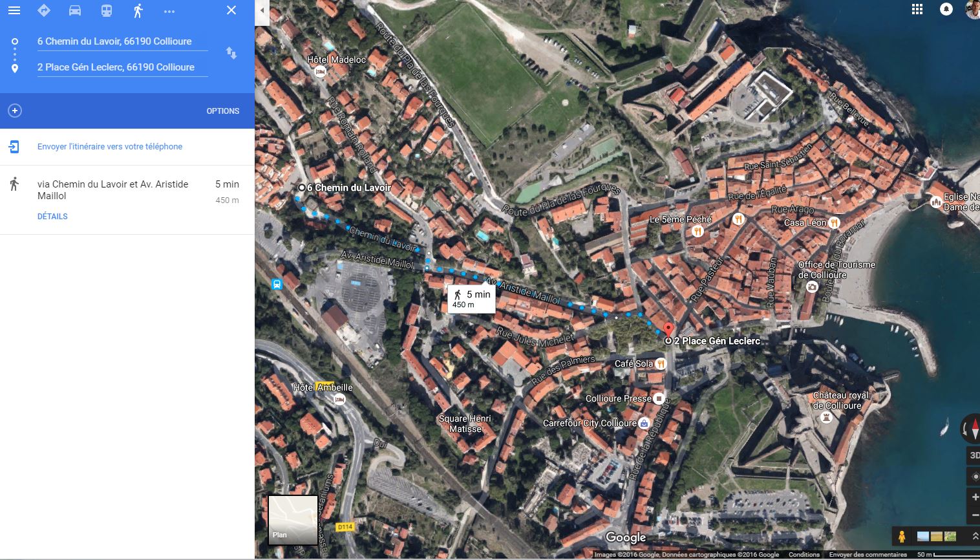Viewport: 980px width, 560px height.
Task: Click the Square Henri Matisse label
Action: coord(465,424)
